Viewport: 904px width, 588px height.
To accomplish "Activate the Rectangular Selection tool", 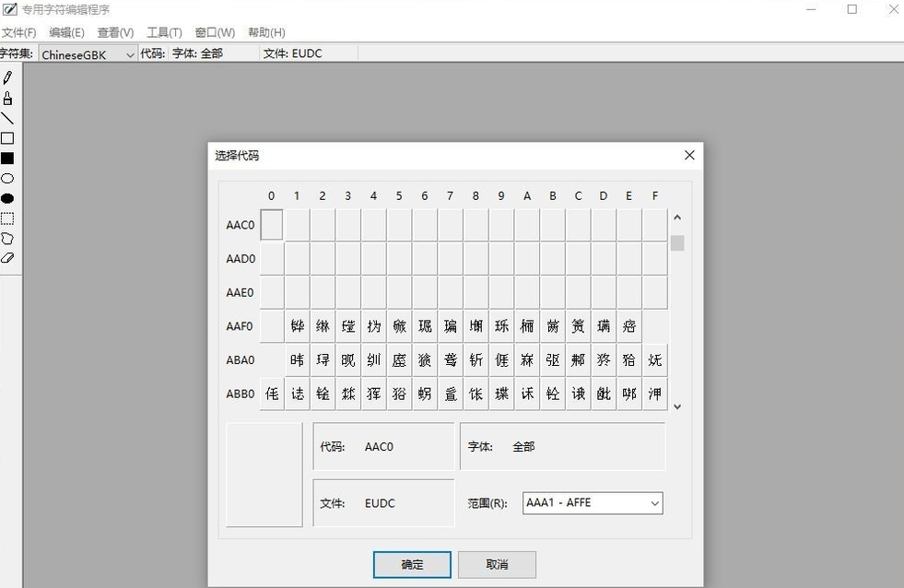I will (8, 218).
